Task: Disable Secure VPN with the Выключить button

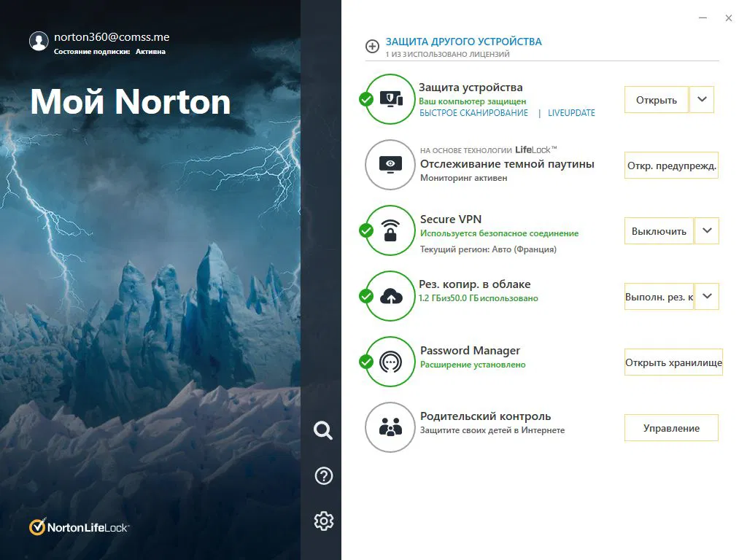Action: click(659, 230)
